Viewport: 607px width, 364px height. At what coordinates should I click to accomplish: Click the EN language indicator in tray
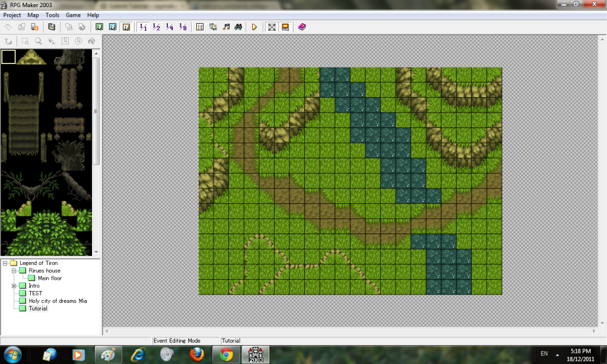click(x=544, y=353)
